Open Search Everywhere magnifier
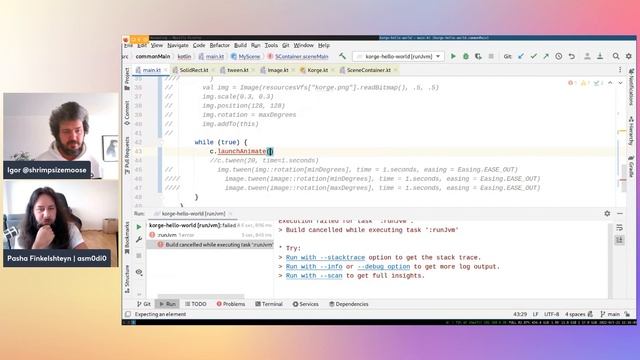 [x=616, y=56]
